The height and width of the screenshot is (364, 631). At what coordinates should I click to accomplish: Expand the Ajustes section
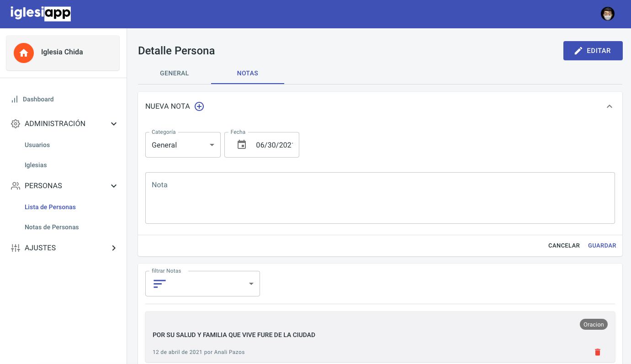click(x=114, y=248)
